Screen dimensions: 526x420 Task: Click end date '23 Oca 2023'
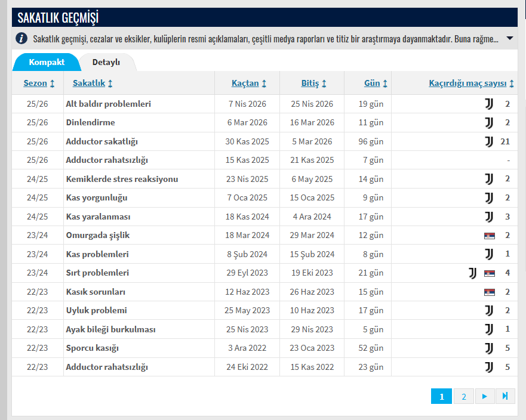[312, 348]
